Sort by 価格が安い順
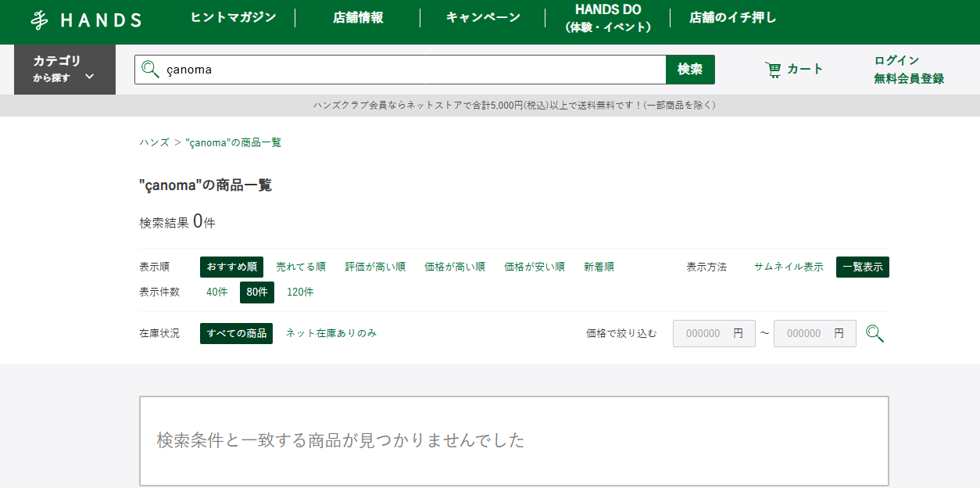 tap(535, 267)
